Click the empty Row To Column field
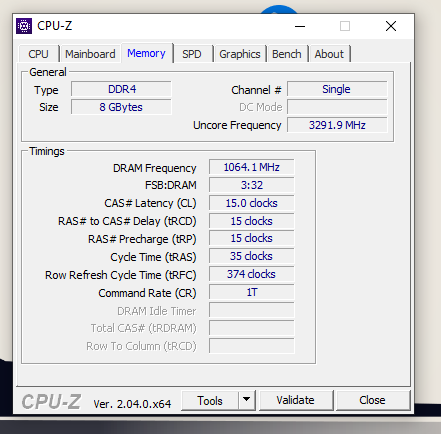 point(252,346)
